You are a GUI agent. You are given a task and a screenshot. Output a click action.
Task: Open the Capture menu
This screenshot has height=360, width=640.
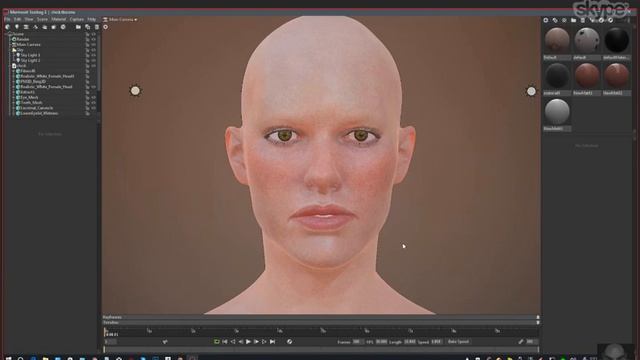coord(77,19)
